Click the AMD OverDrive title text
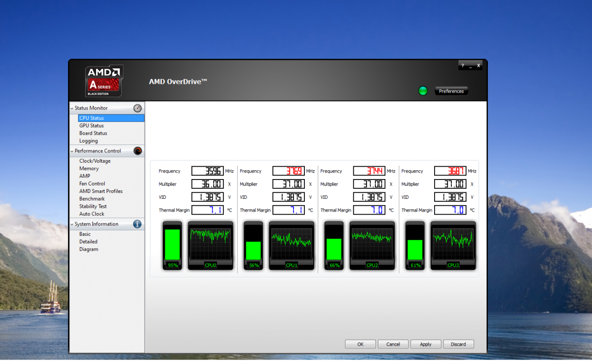 point(178,81)
